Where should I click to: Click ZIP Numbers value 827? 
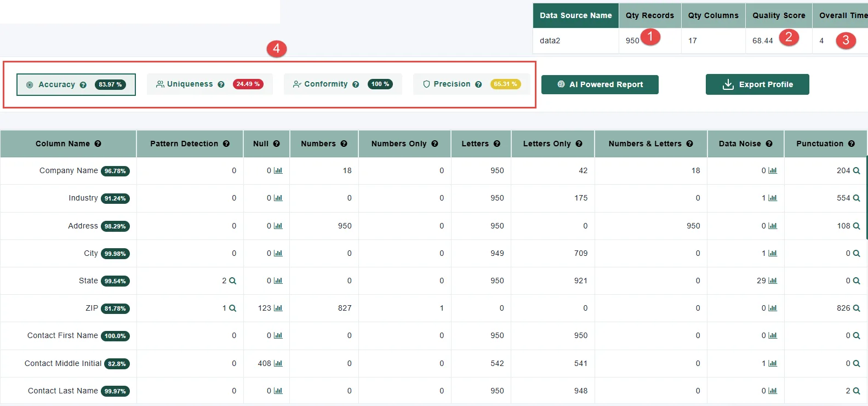[x=345, y=308]
